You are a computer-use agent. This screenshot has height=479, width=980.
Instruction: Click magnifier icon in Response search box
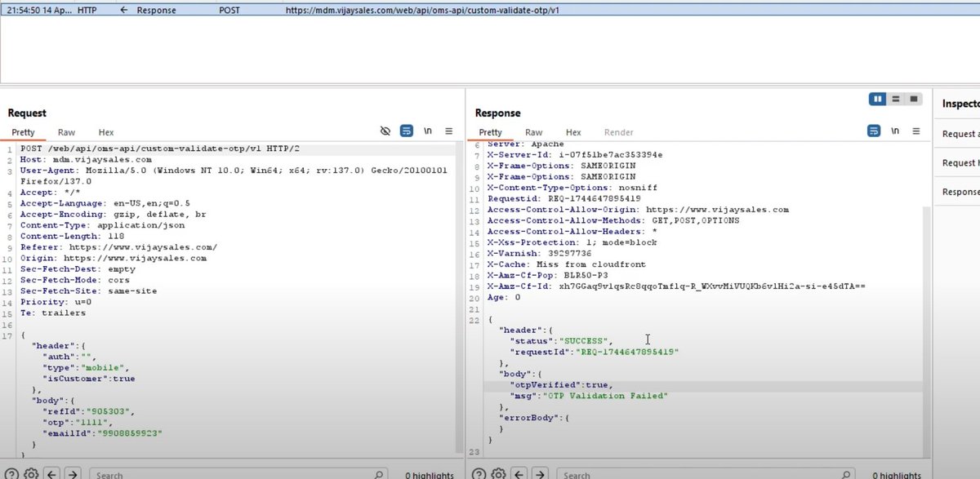[846, 474]
